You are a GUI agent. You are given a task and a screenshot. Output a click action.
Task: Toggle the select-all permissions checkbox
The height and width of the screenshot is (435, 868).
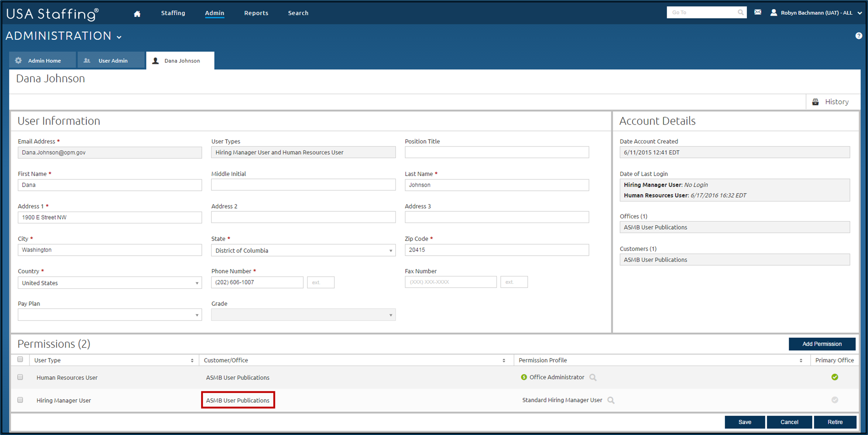pyautogui.click(x=20, y=359)
